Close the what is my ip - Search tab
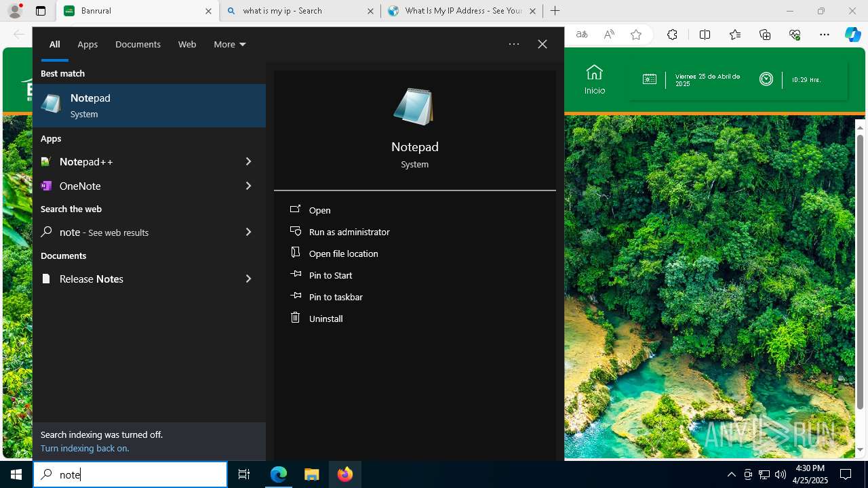Image resolution: width=868 pixels, height=488 pixels. click(371, 11)
